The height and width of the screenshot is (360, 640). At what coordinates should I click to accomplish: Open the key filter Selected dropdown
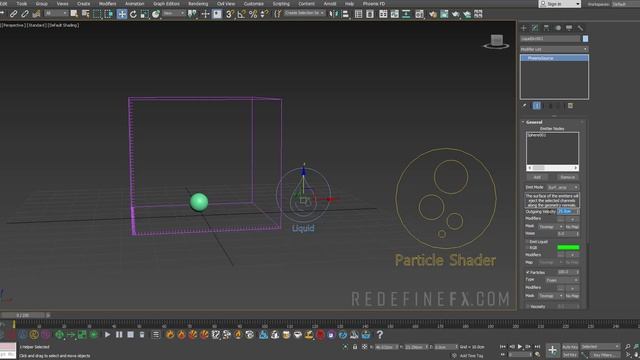click(x=600, y=347)
